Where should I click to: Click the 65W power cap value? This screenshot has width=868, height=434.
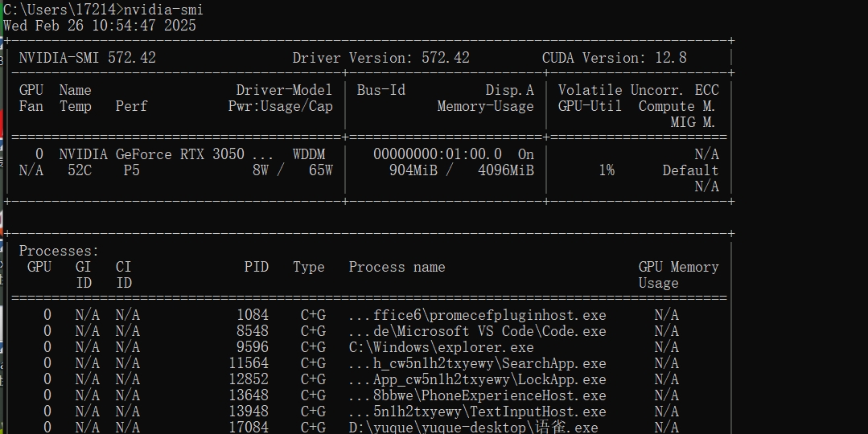(321, 170)
